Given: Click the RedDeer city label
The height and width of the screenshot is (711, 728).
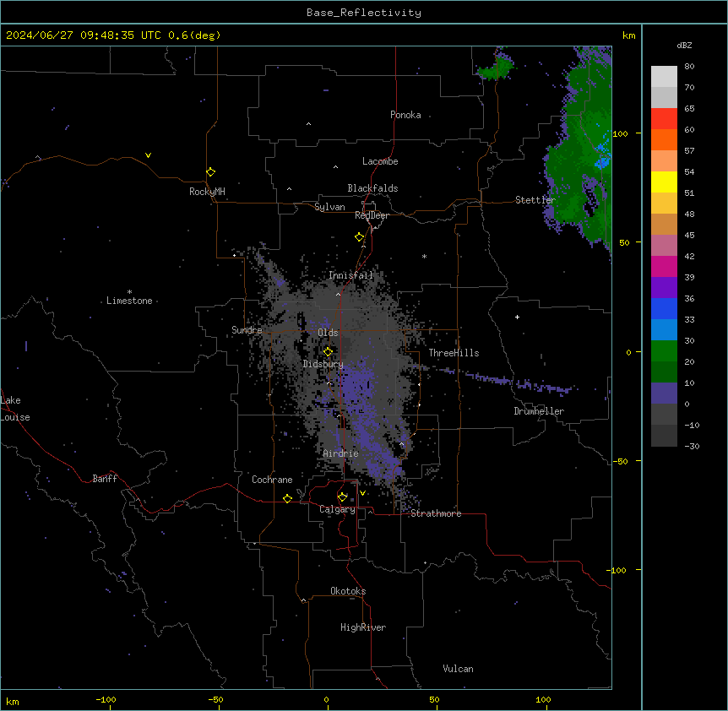Looking at the screenshot, I should 372,215.
